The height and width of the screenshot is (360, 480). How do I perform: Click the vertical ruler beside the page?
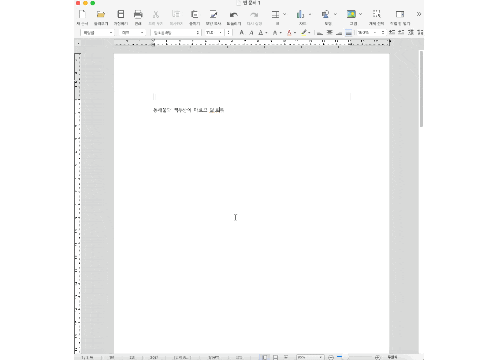pyautogui.click(x=77, y=203)
